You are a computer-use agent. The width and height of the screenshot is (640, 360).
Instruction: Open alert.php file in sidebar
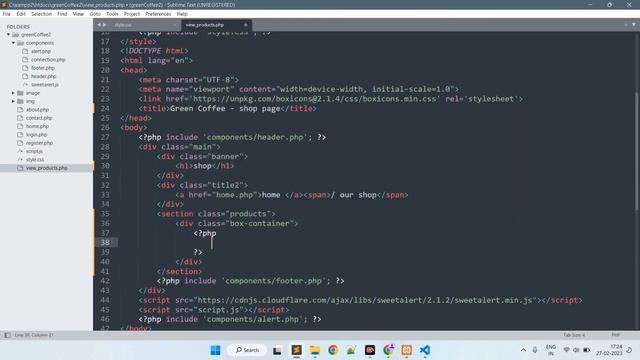(41, 51)
